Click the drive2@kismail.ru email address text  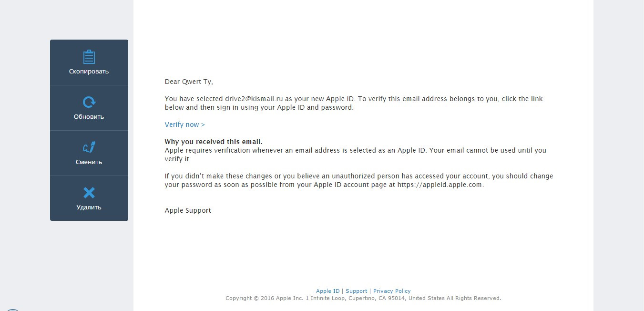click(x=254, y=99)
